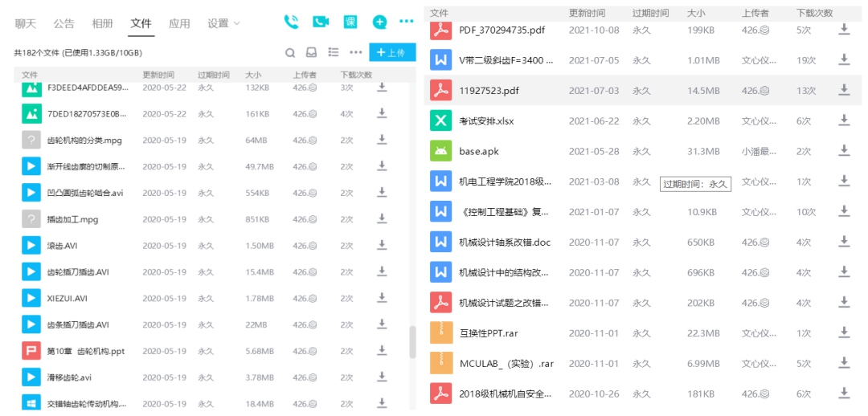Click the file list vertical scrollbar thumb
The height and width of the screenshot is (416, 868).
pos(411,342)
